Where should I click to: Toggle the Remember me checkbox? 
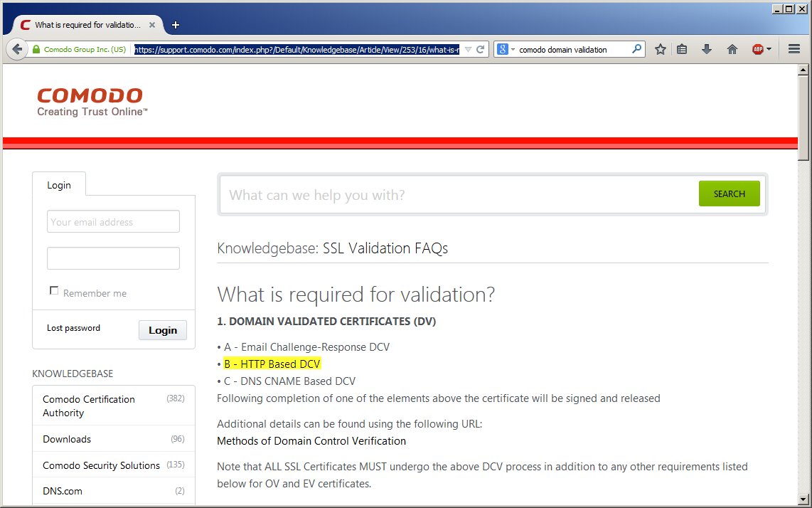[54, 290]
